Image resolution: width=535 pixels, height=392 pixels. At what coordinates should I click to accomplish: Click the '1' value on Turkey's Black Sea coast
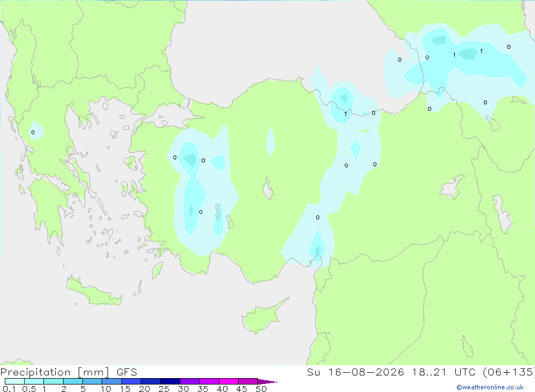(346, 114)
